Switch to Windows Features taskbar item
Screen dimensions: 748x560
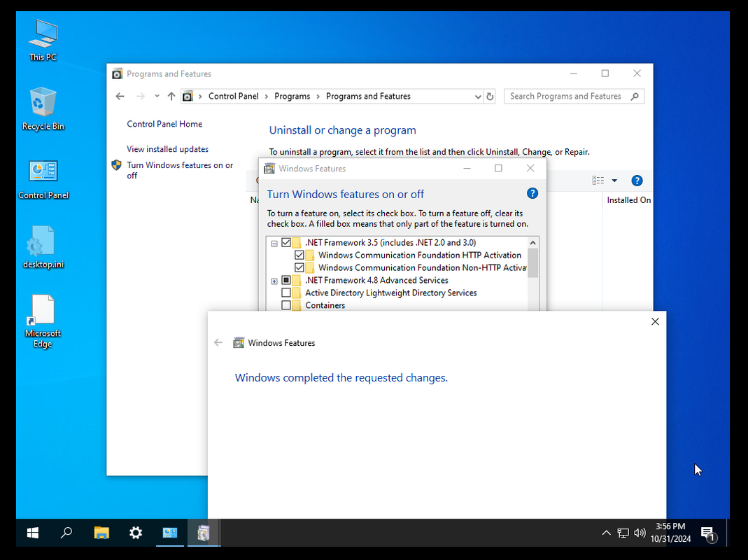(x=204, y=533)
